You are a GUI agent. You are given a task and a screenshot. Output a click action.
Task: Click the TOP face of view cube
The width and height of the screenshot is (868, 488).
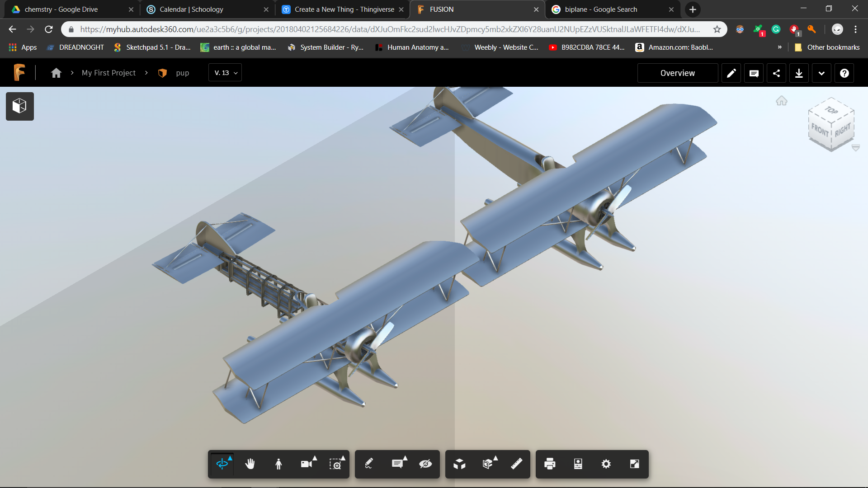click(831, 110)
